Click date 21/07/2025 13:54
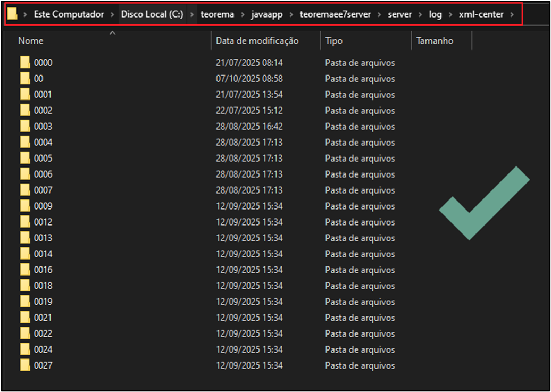This screenshot has width=551, height=392. tap(249, 95)
